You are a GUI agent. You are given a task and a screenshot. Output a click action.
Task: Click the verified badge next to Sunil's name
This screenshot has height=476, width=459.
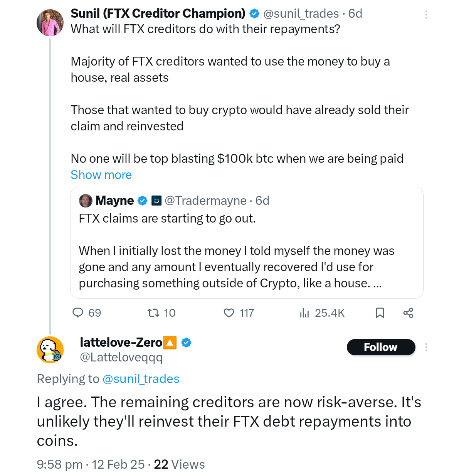point(254,13)
